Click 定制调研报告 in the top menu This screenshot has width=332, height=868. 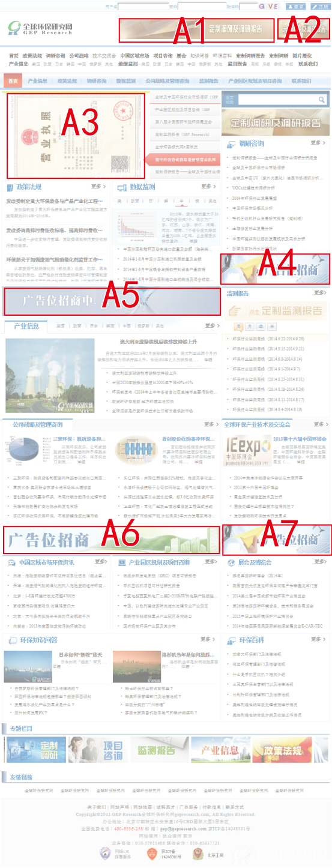pyautogui.click(x=250, y=55)
